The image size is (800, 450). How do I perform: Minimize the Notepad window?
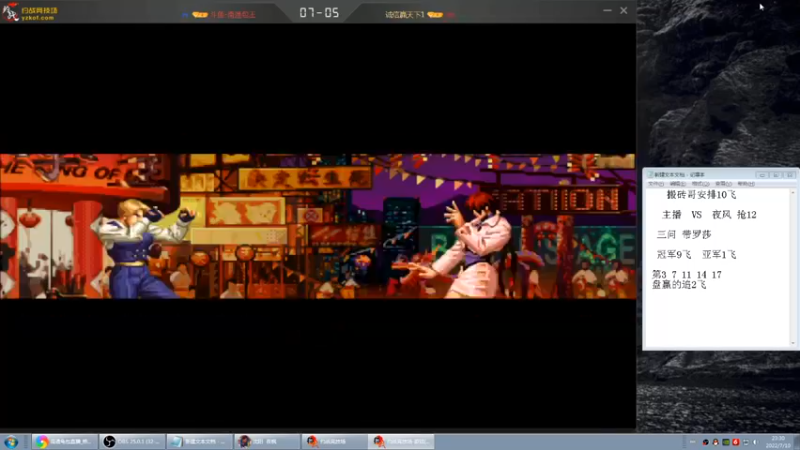(762, 175)
